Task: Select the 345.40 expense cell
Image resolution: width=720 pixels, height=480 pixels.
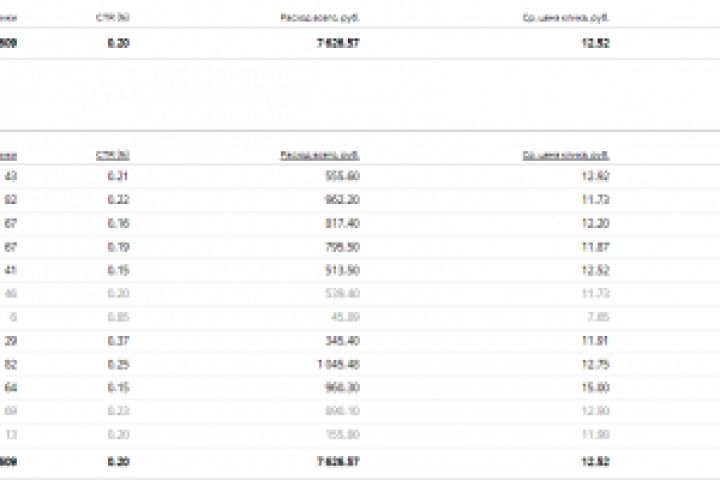Action: pos(344,341)
